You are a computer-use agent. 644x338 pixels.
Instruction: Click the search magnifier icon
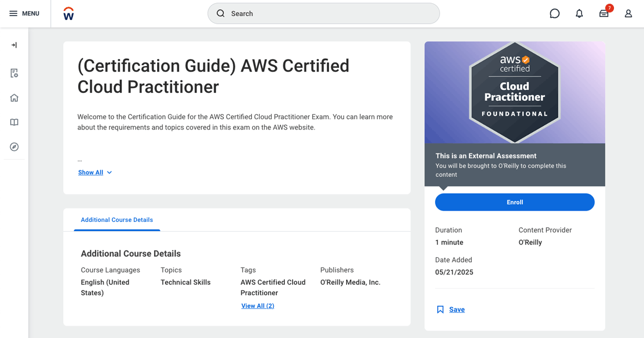coord(221,13)
